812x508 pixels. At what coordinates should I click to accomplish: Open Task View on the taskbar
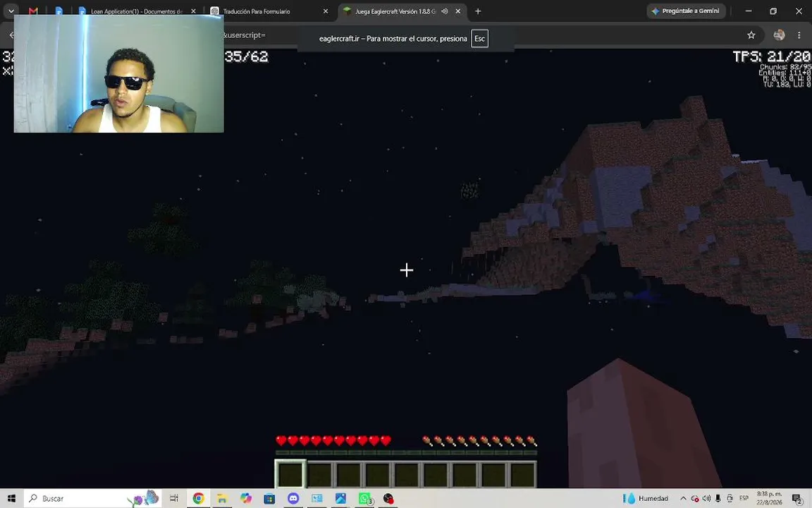pos(174,498)
